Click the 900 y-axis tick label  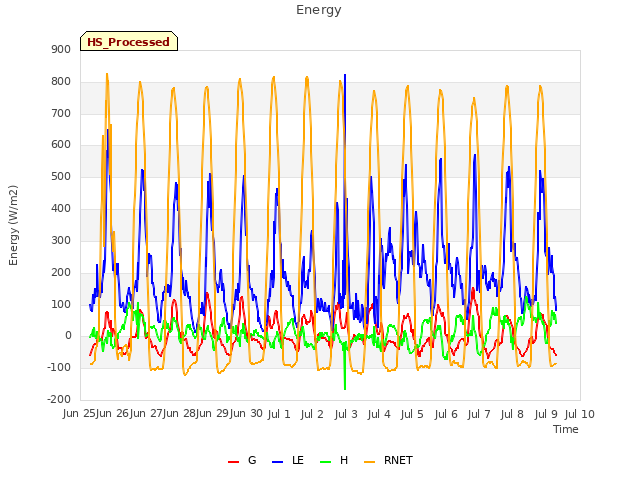point(61,49)
